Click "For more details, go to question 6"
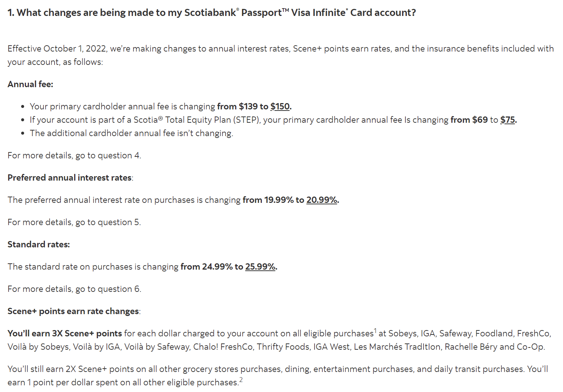Screen dimensions: 563x392 tap(74, 289)
